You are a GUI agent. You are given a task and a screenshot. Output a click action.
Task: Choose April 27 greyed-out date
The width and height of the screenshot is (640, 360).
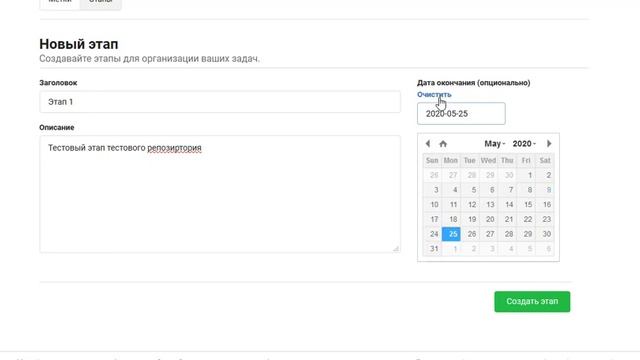pyautogui.click(x=451, y=175)
